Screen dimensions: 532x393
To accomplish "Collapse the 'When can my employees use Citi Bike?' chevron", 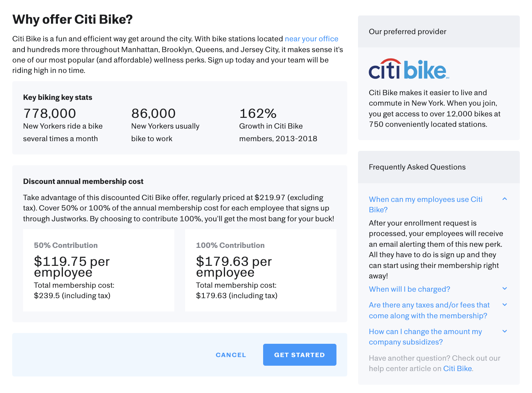I will click(x=505, y=199).
